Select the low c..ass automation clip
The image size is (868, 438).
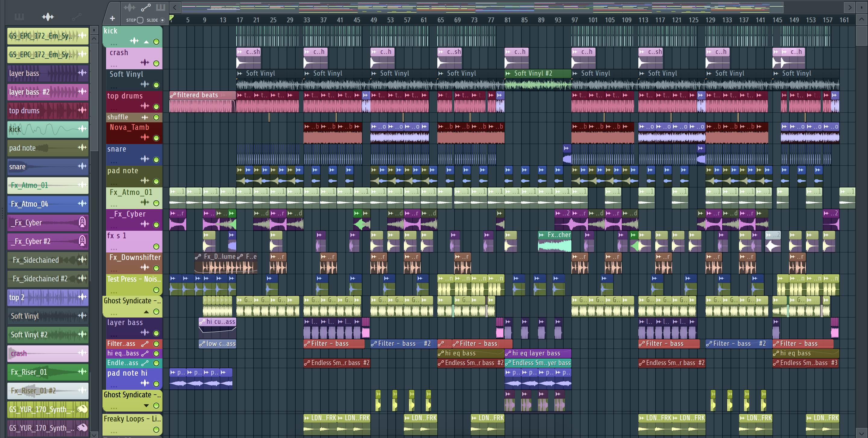217,344
